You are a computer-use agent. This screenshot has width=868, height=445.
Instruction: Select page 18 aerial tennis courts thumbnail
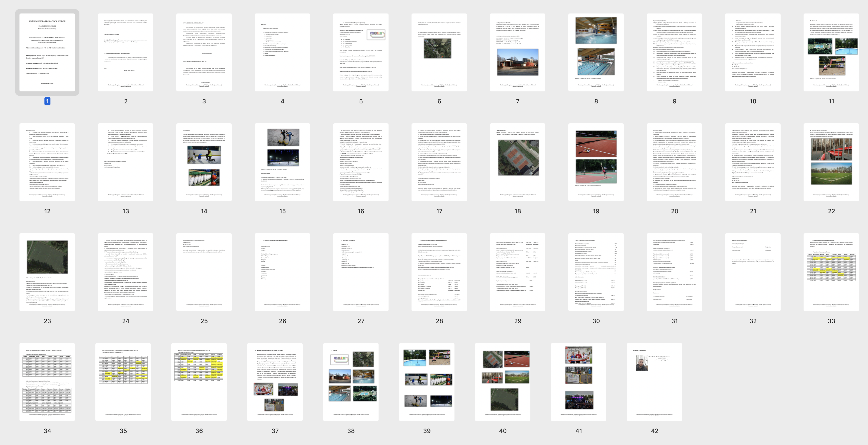[518, 162]
